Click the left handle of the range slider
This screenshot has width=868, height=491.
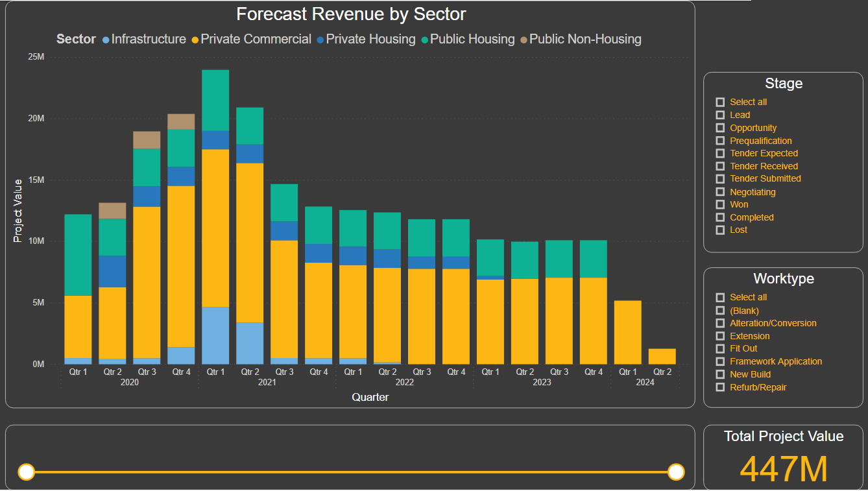pyautogui.click(x=26, y=472)
